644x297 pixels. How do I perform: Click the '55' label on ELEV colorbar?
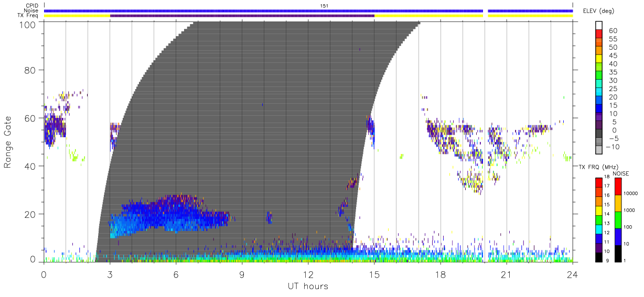click(x=612, y=39)
